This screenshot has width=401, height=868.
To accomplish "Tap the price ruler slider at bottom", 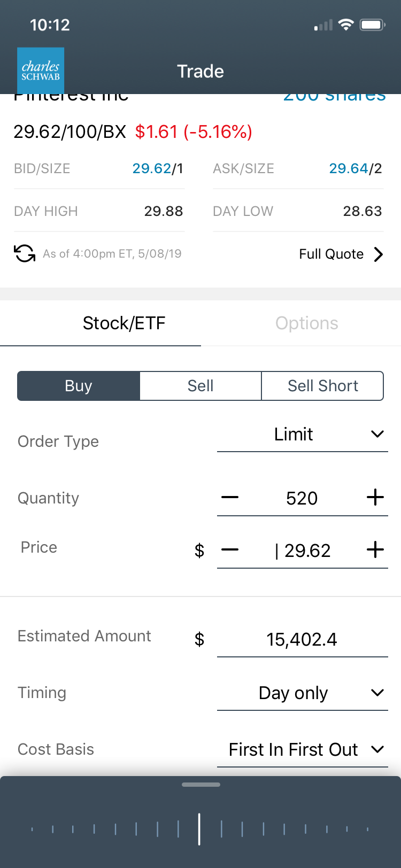I will click(199, 829).
